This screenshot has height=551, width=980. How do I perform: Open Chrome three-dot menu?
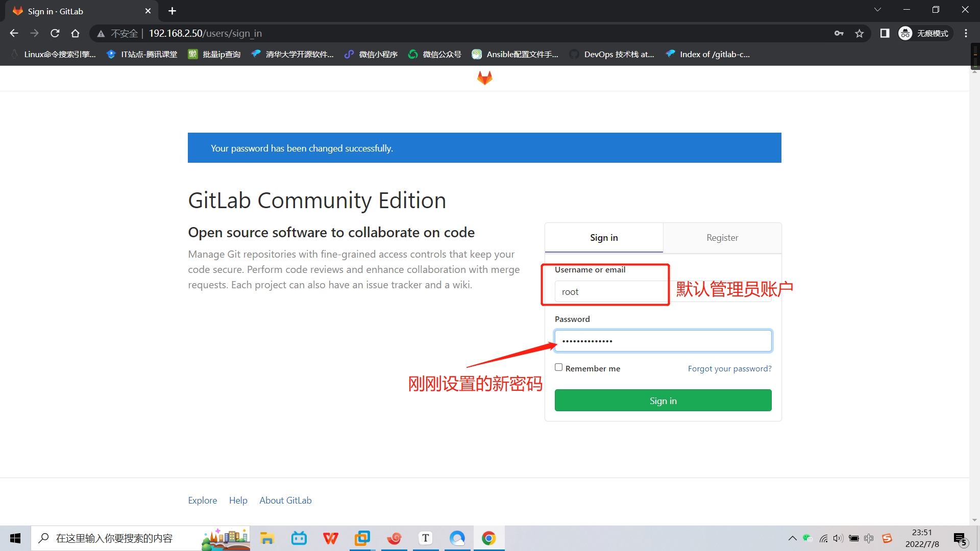tap(966, 33)
